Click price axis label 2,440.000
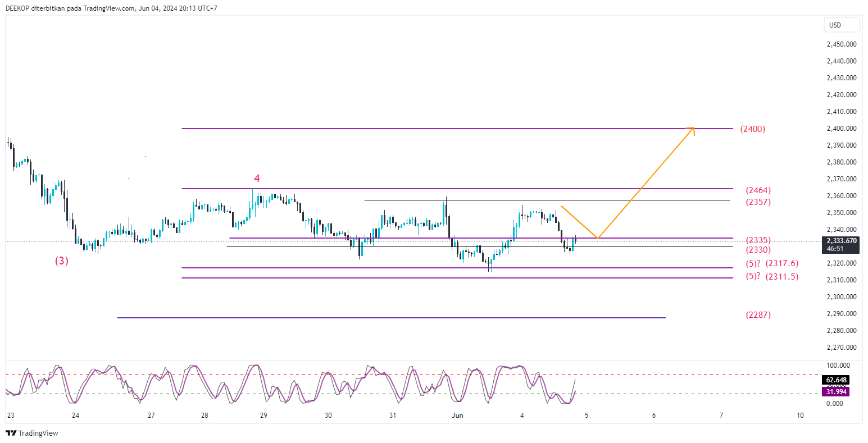This screenshot has height=443, width=868. coord(842,61)
